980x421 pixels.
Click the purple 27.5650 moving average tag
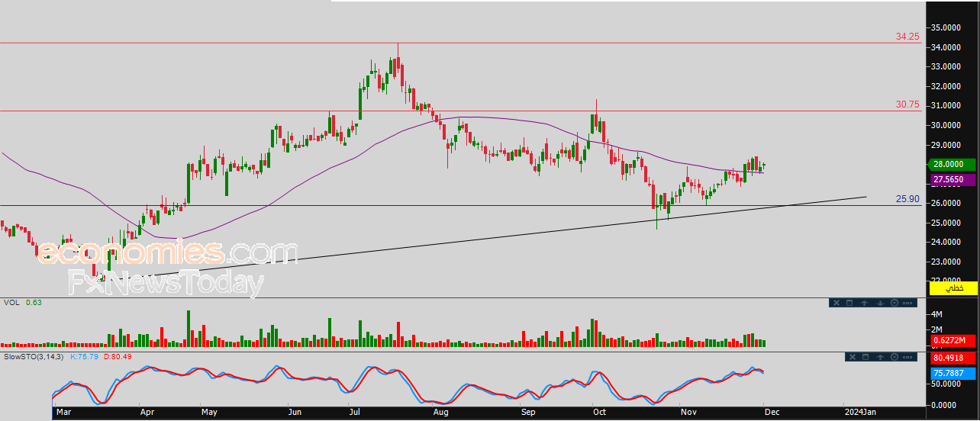[x=952, y=180]
